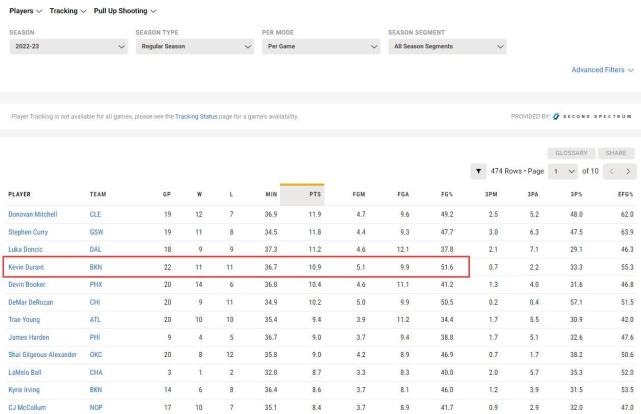Click the Share button
Screen dimensions: 641x414
[616, 153]
